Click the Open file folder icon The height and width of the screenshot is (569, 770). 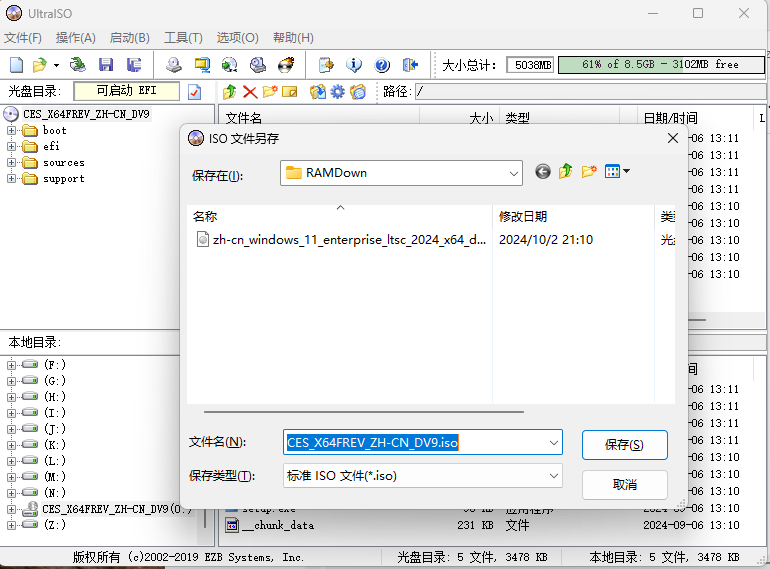(x=39, y=64)
